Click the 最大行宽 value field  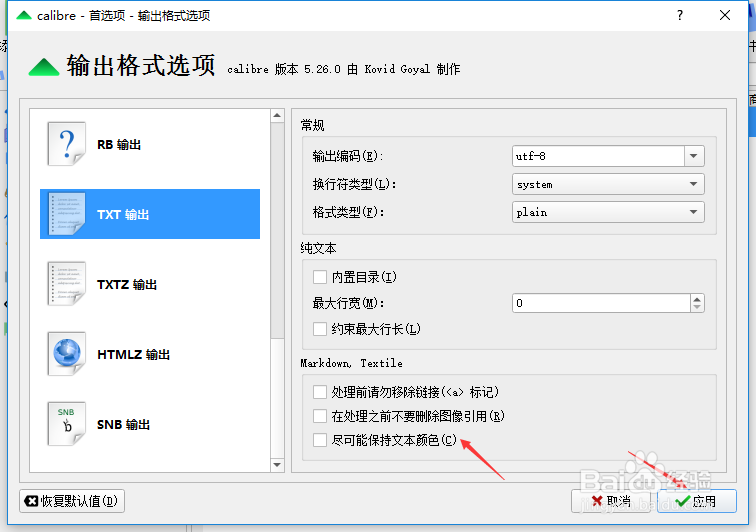click(x=601, y=303)
